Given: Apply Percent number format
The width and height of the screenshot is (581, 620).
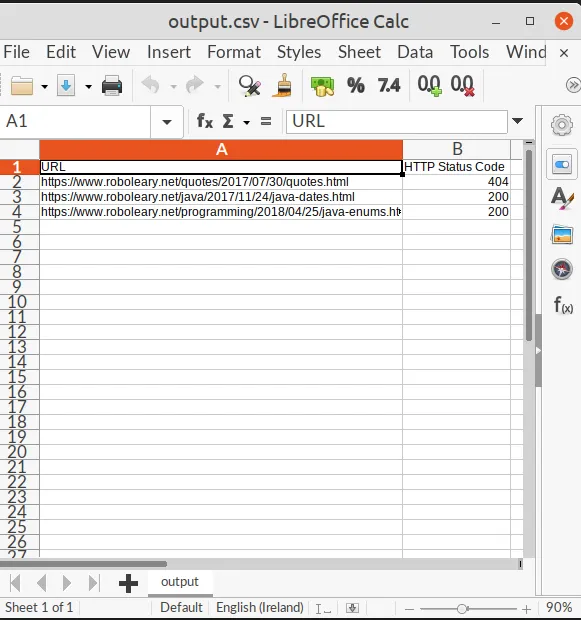Looking at the screenshot, I should (356, 85).
